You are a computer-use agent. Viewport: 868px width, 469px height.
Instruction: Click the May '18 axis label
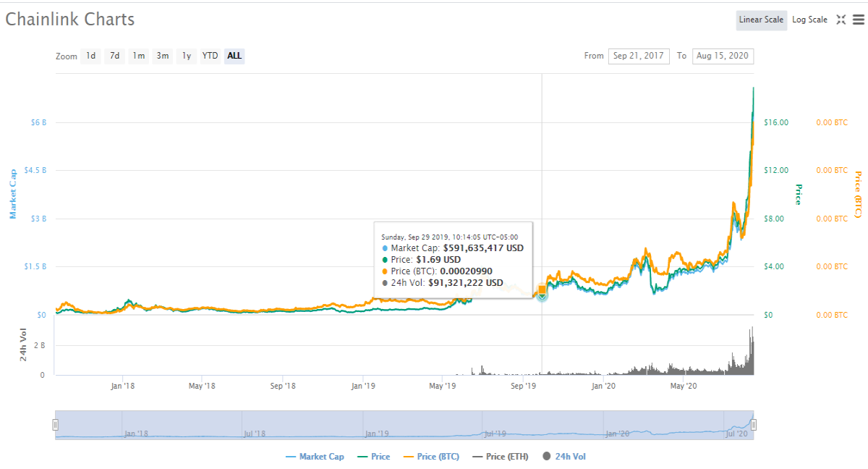pos(202,386)
